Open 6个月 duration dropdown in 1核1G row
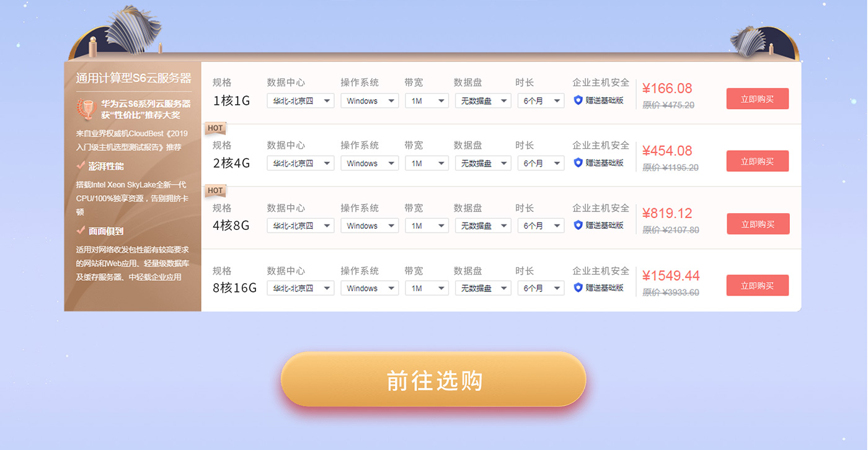Viewport: 868px width, 450px height. click(541, 100)
